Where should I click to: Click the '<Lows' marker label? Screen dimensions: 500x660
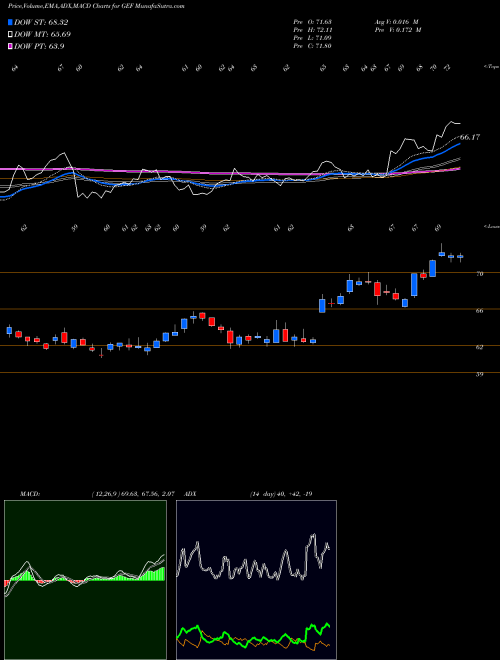point(491,227)
